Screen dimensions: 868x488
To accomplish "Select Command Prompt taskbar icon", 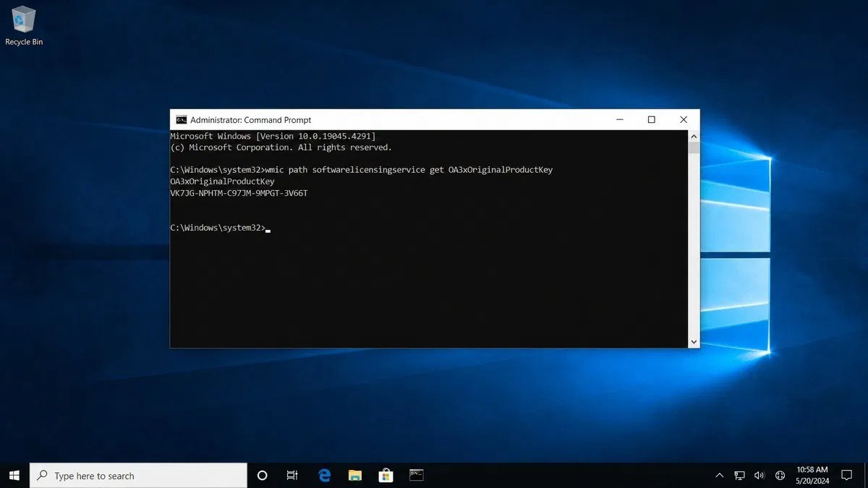I will click(417, 475).
